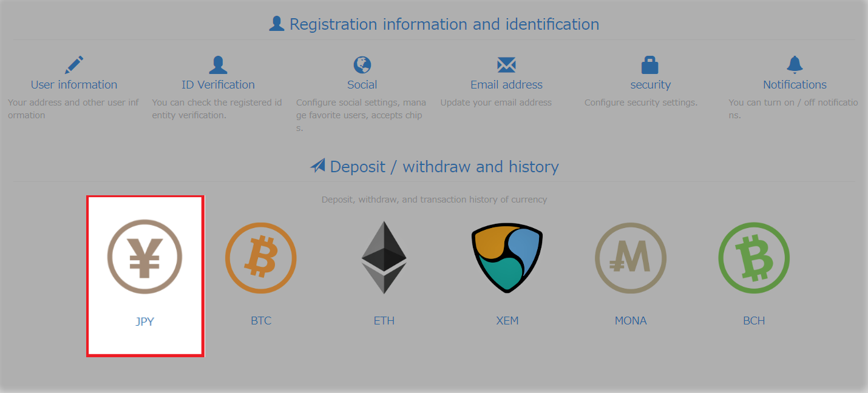This screenshot has width=868, height=393.
Task: Visit the XEM label link
Action: (507, 321)
